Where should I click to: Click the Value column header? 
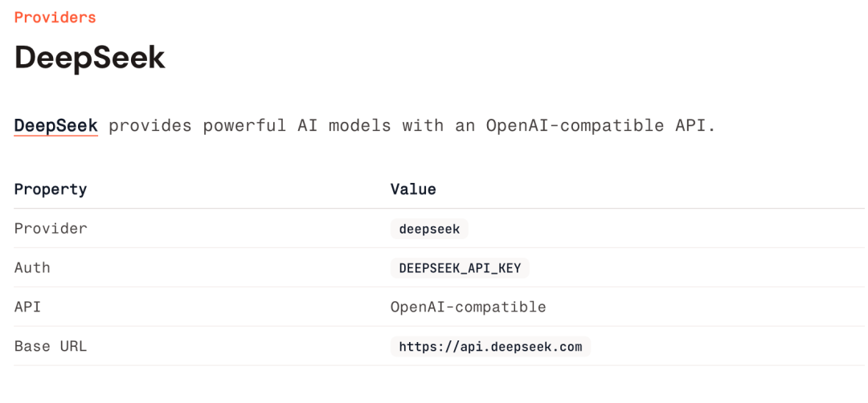413,189
